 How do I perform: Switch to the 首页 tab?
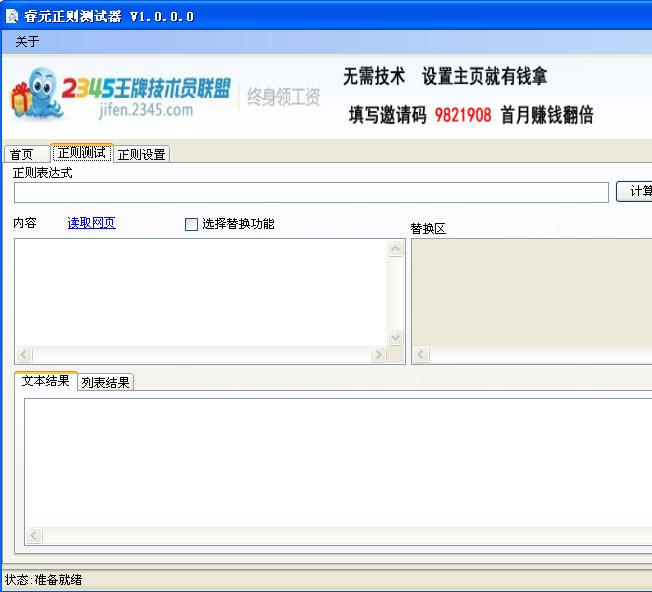[21, 154]
